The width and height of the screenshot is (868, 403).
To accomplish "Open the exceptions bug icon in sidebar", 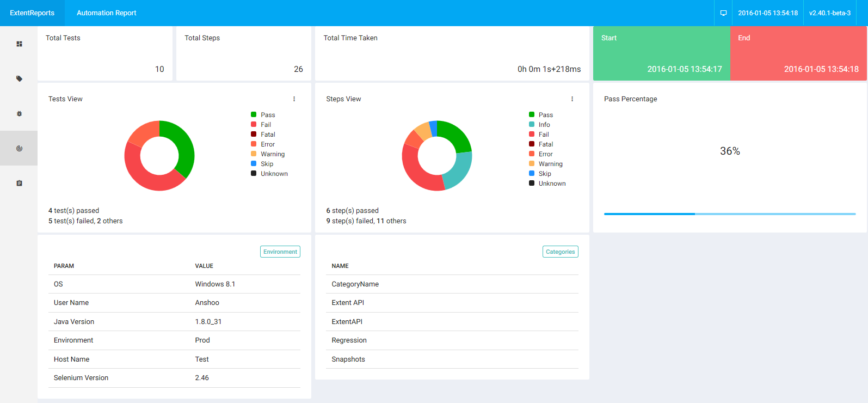I will pos(19,114).
